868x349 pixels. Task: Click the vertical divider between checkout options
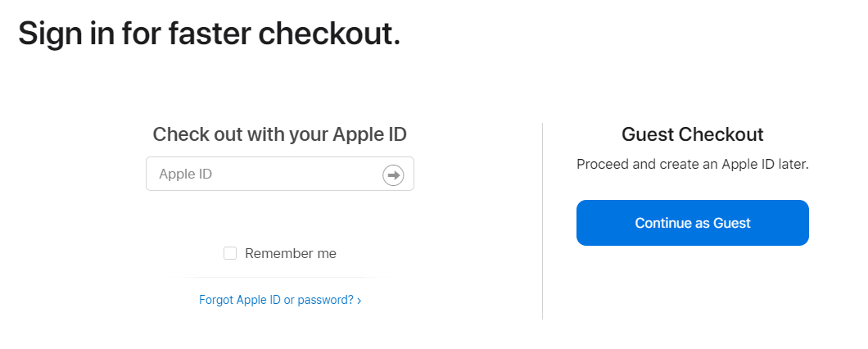pyautogui.click(x=542, y=221)
